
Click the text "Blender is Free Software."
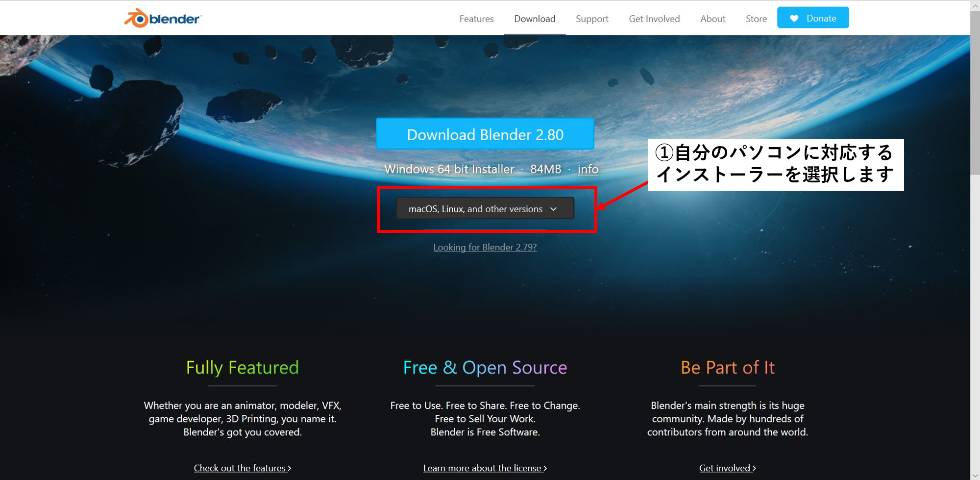coord(485,432)
